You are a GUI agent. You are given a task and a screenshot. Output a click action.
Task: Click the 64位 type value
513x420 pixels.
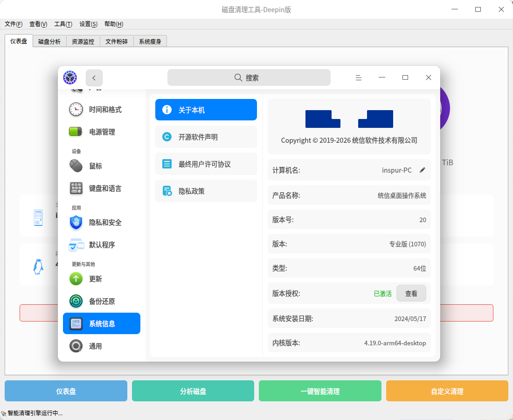click(420, 268)
